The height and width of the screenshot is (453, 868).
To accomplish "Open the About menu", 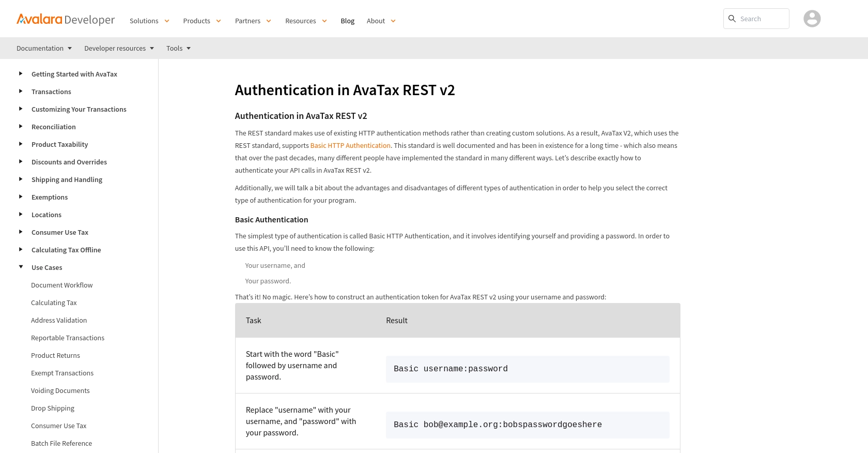I will click(x=376, y=21).
